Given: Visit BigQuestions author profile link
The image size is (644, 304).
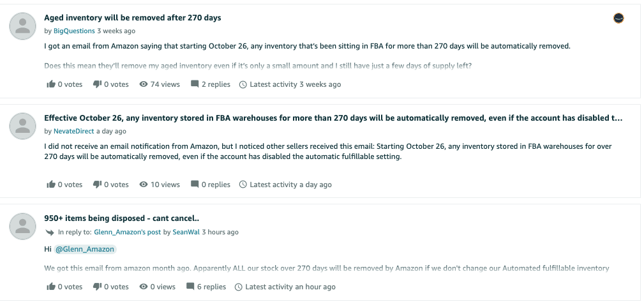Looking at the screenshot, I should click(74, 31).
